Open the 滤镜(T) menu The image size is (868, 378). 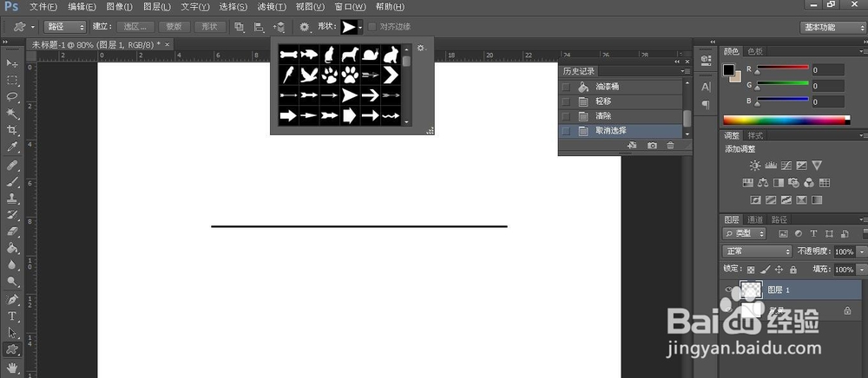tap(273, 7)
